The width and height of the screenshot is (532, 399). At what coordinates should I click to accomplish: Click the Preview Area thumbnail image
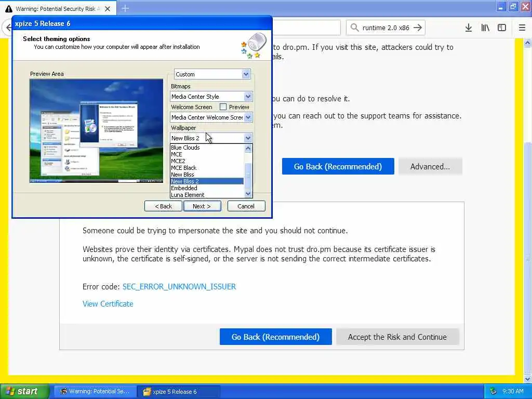tap(96, 131)
